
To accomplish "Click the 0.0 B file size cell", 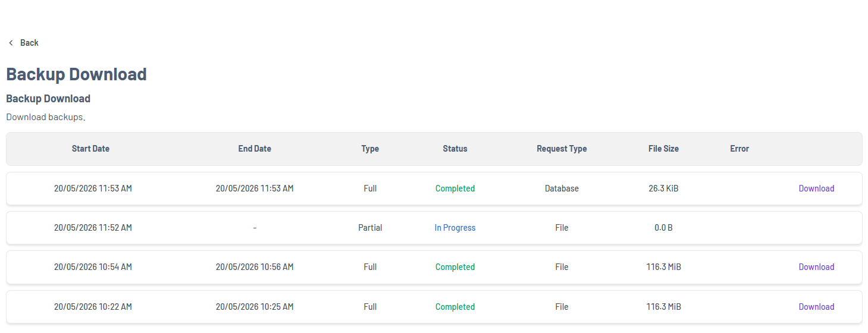I will click(x=663, y=228).
